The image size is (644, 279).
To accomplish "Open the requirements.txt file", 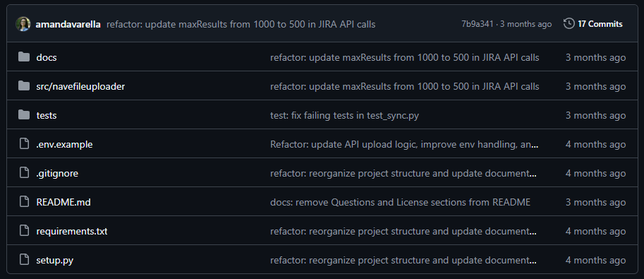I will [x=72, y=231].
